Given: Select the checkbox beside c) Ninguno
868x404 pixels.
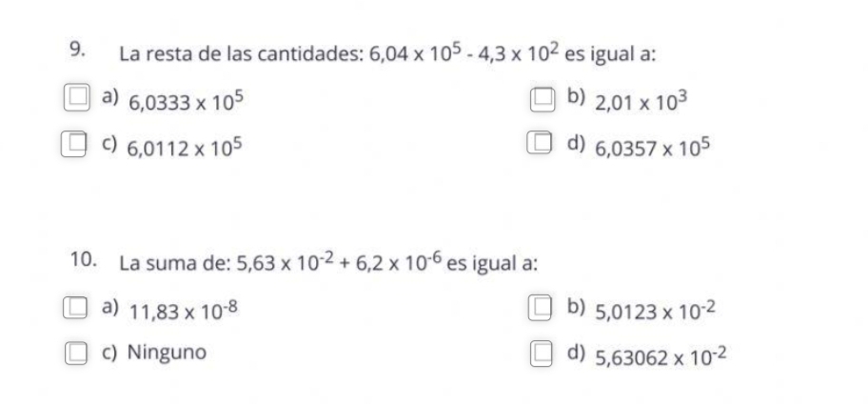Looking at the screenshot, I should [78, 353].
